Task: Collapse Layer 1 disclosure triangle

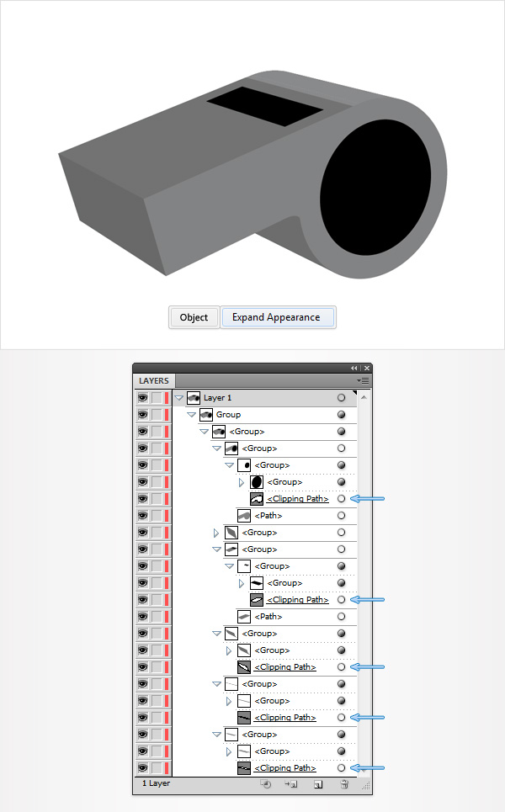Action: [179, 398]
